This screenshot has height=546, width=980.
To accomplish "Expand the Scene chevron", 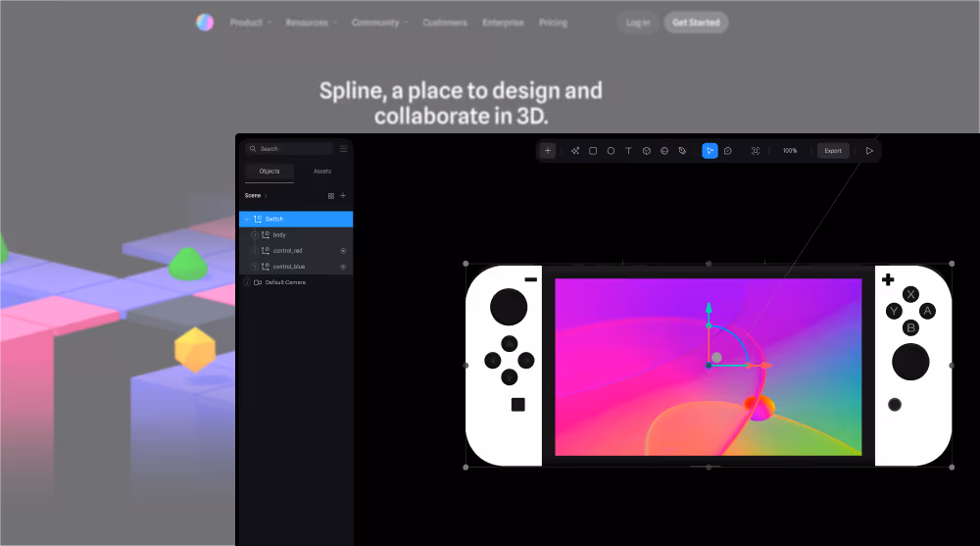I will pyautogui.click(x=266, y=196).
